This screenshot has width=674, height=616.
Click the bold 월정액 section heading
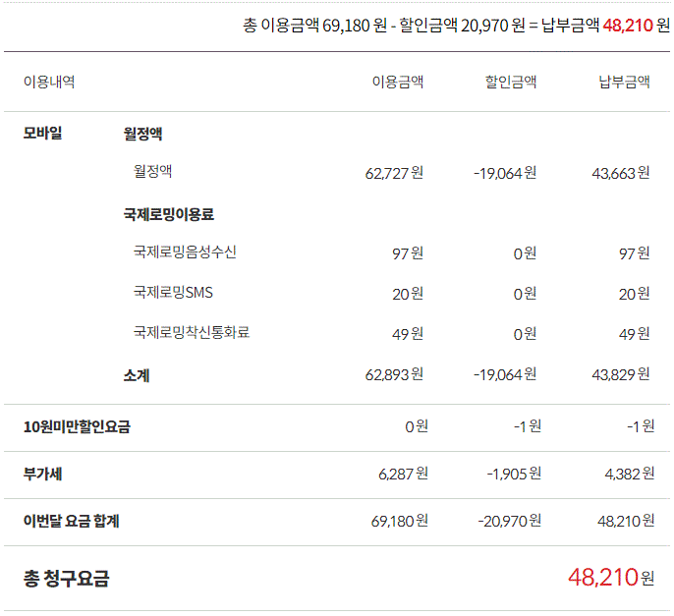[x=142, y=134]
